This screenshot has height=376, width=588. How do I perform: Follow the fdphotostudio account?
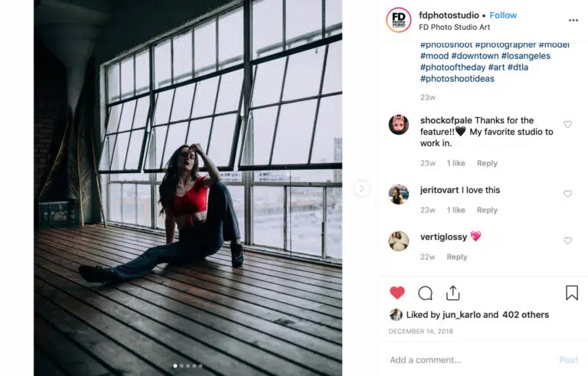point(503,15)
